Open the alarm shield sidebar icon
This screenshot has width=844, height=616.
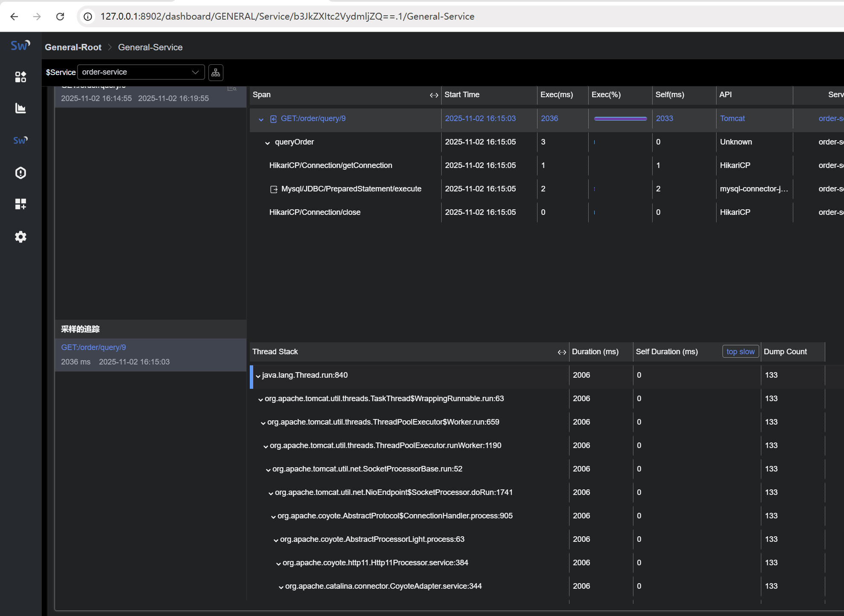(x=20, y=173)
